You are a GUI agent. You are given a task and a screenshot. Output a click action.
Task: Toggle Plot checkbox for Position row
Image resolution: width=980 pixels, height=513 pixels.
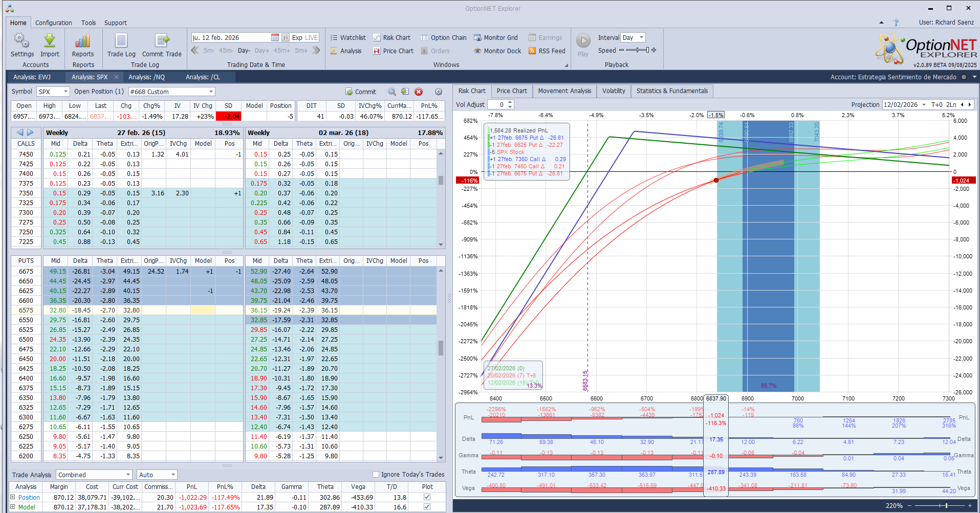pyautogui.click(x=427, y=497)
